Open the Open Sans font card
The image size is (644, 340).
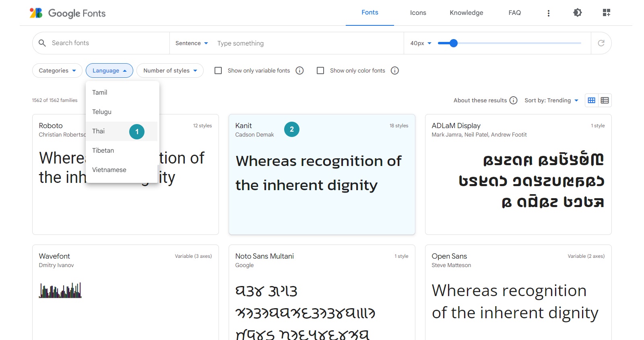pos(518,292)
